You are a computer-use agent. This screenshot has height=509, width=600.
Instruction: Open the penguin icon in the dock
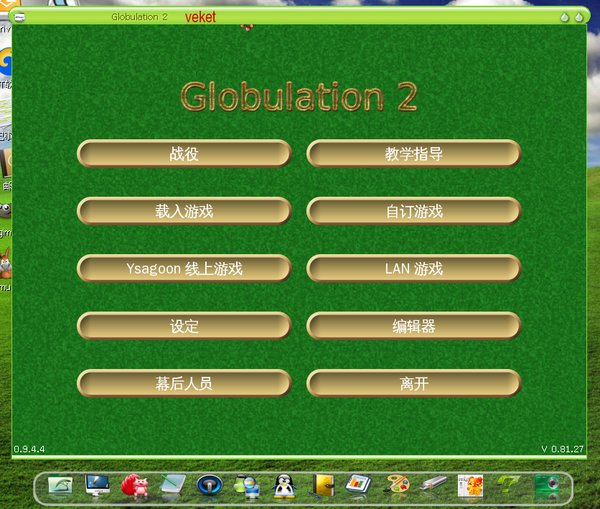[x=284, y=486]
